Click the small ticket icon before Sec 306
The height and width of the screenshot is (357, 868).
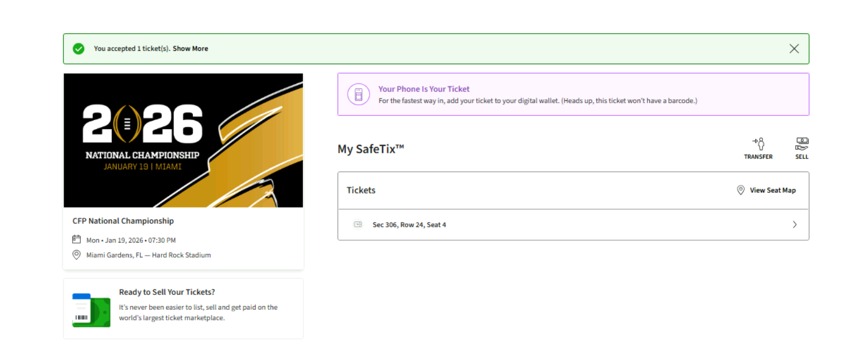coord(358,224)
